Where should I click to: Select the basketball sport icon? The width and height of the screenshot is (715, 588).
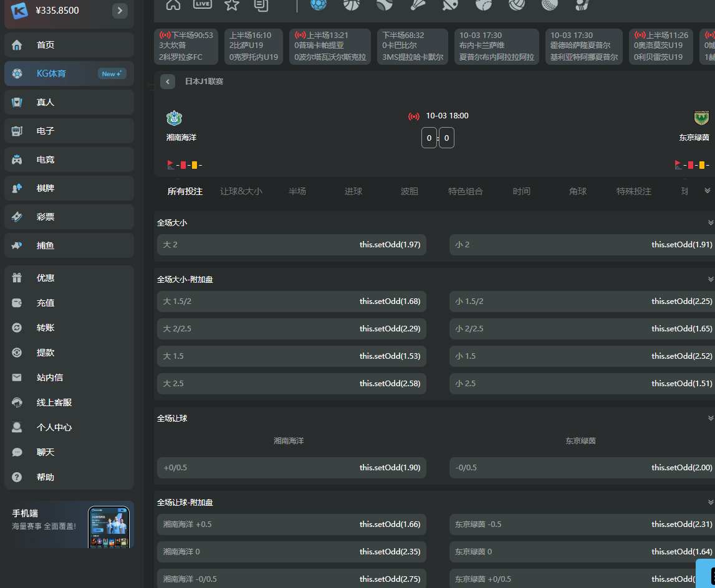(352, 5)
